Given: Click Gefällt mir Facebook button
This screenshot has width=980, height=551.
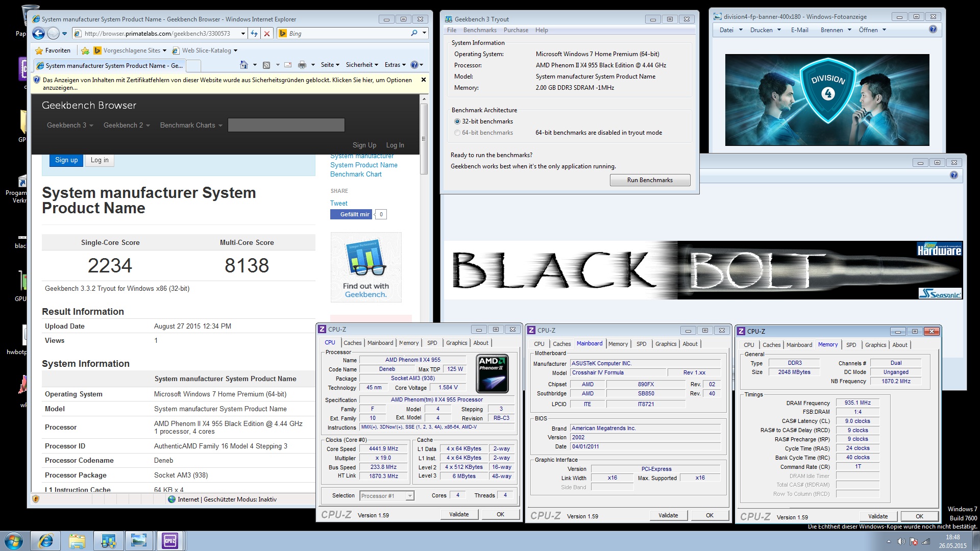Looking at the screenshot, I should pos(352,214).
